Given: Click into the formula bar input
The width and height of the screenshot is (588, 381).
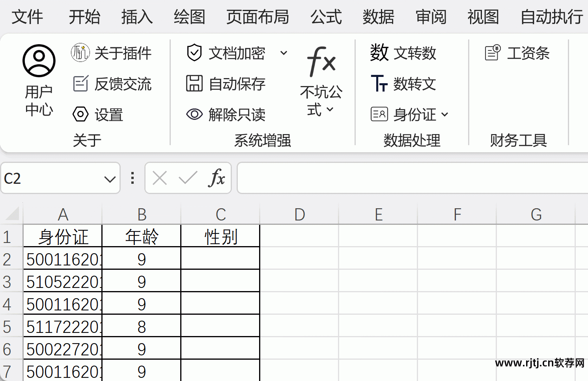Looking at the screenshot, I should click(413, 178).
